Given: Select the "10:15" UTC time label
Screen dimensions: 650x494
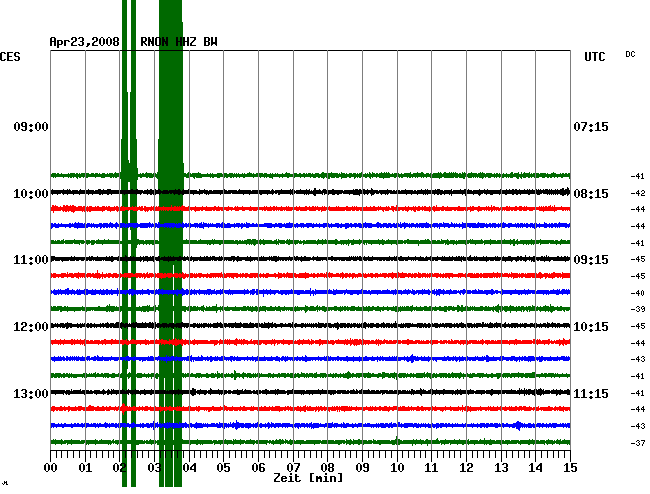Looking at the screenshot, I should point(591,327).
